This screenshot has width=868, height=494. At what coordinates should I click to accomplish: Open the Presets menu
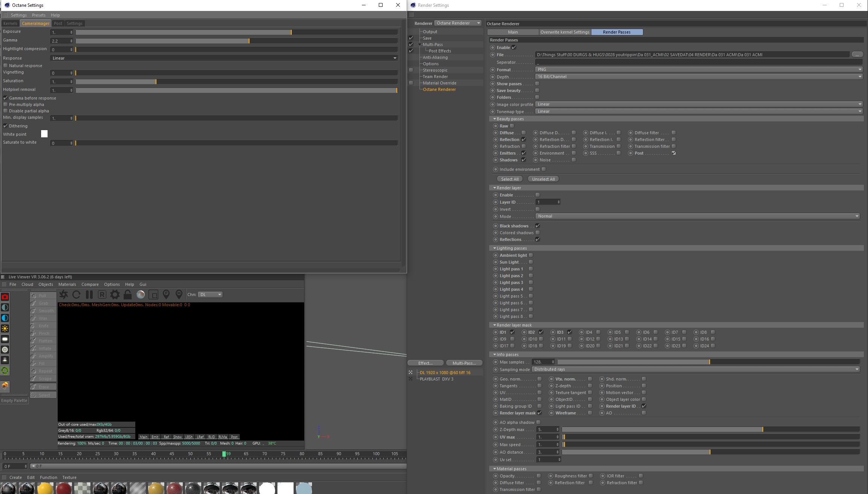(x=39, y=15)
